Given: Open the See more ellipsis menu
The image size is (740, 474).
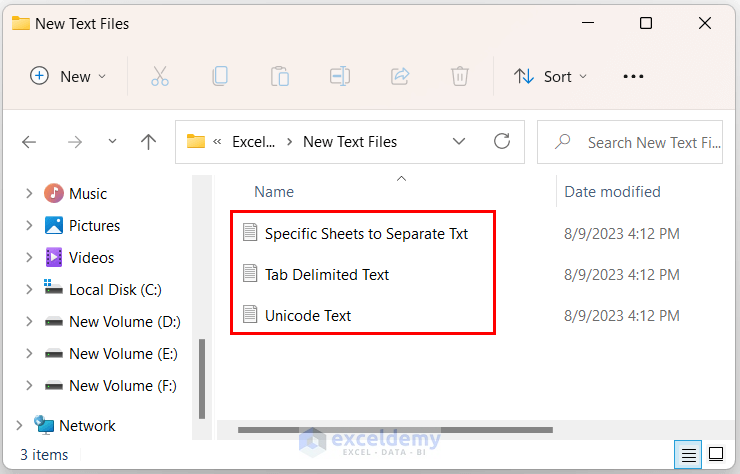Looking at the screenshot, I should [633, 76].
